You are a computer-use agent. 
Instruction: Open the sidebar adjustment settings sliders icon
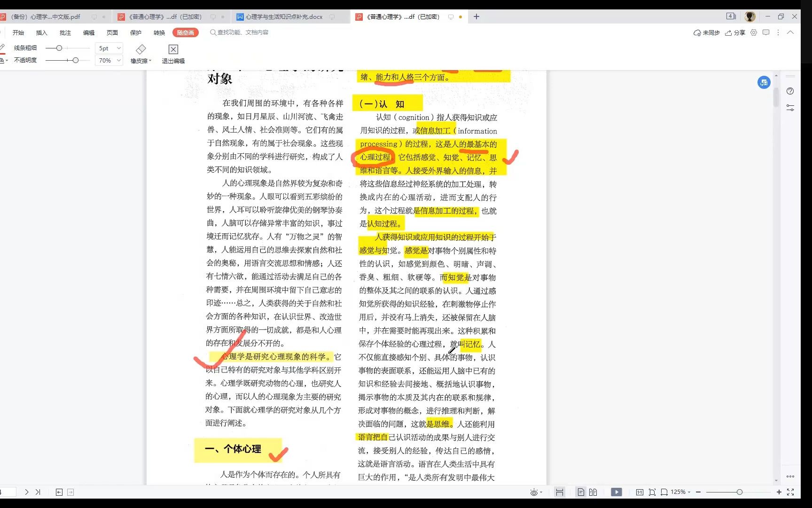coord(790,108)
